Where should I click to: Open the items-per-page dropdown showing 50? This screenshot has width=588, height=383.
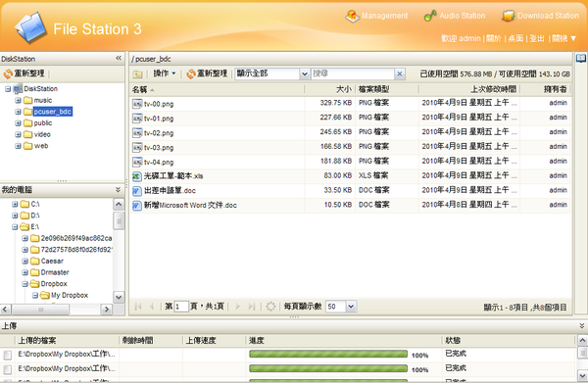351,307
